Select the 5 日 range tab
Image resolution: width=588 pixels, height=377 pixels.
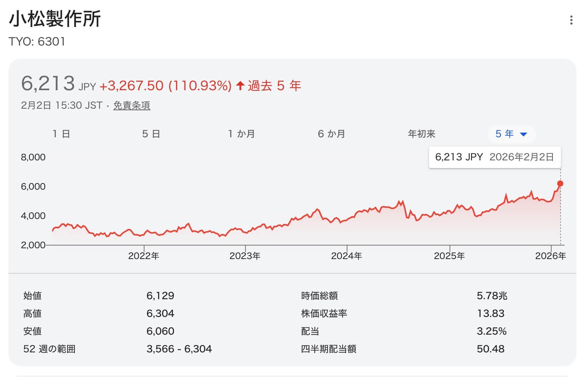coord(151,134)
